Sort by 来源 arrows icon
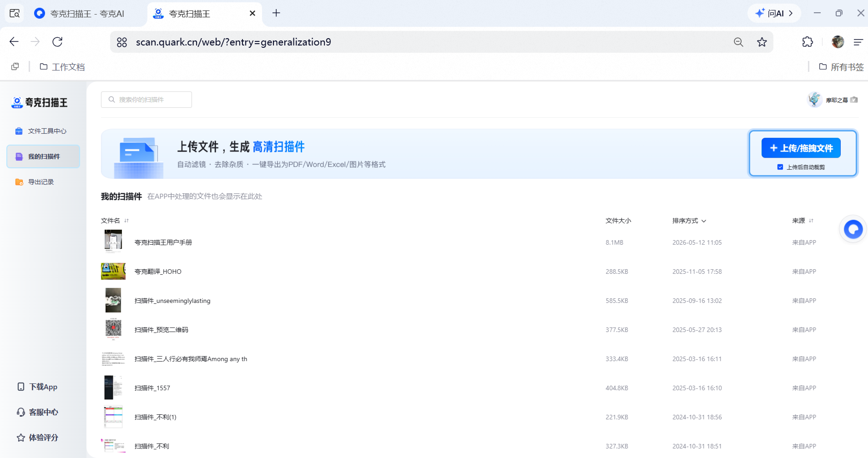This screenshot has width=868, height=458. (811, 221)
